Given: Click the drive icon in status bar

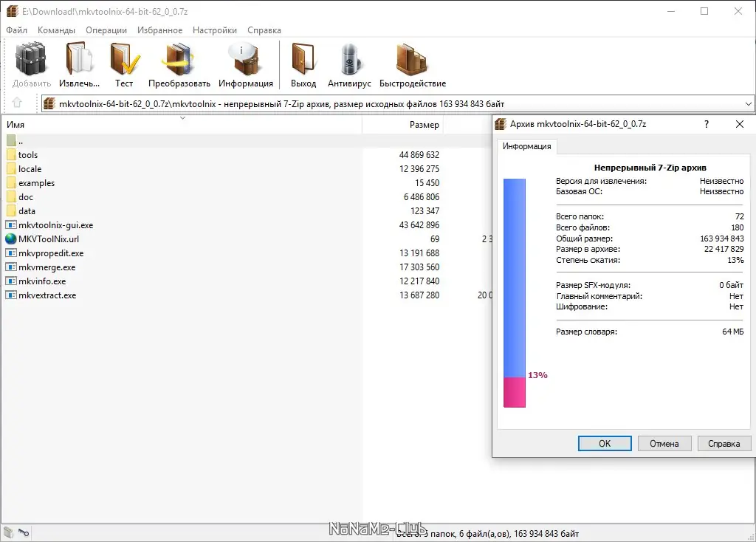Looking at the screenshot, I should pos(9,532).
